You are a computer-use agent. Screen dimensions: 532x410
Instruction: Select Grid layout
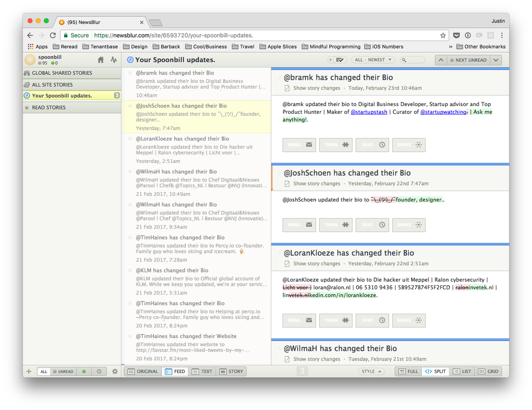click(x=489, y=371)
